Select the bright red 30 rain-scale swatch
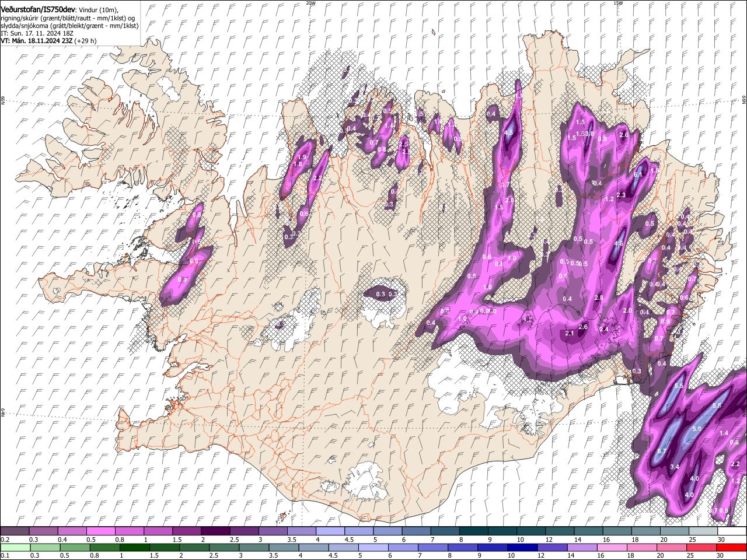This screenshot has height=560, width=747. pyautogui.click(x=731, y=547)
